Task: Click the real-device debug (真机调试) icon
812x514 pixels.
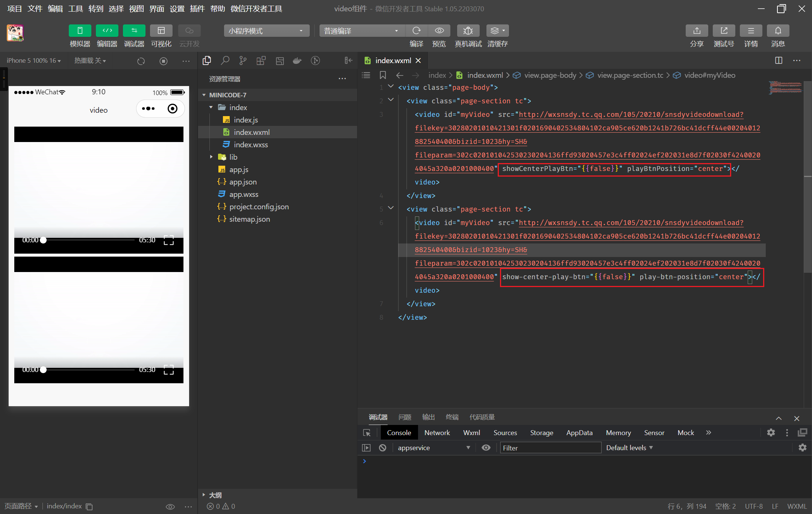Action: [x=468, y=30]
